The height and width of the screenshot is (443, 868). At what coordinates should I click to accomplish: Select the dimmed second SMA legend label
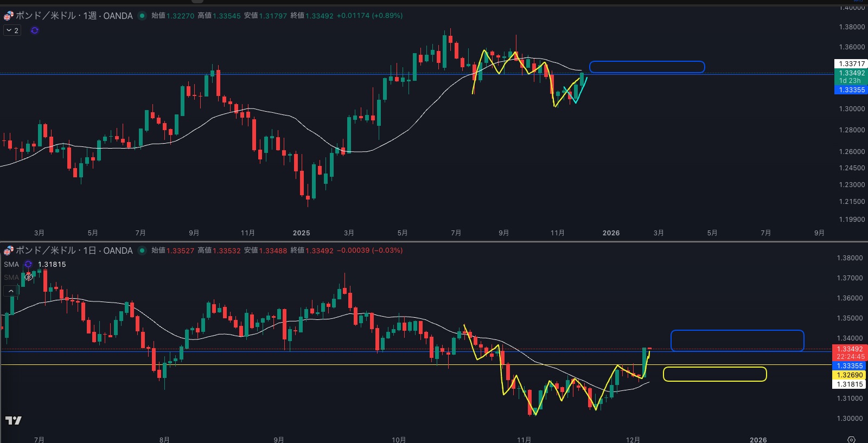pyautogui.click(x=11, y=277)
